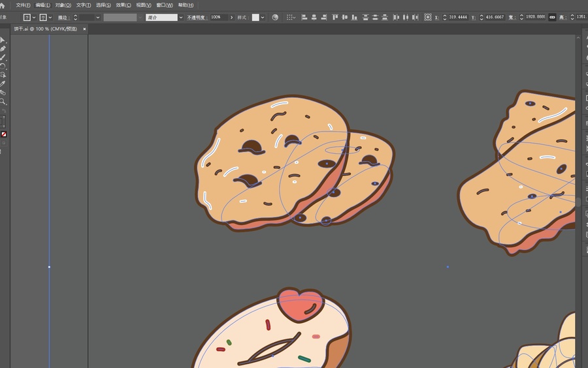Expand the opacity 100% slider arrow
The height and width of the screenshot is (368, 588).
click(x=231, y=17)
